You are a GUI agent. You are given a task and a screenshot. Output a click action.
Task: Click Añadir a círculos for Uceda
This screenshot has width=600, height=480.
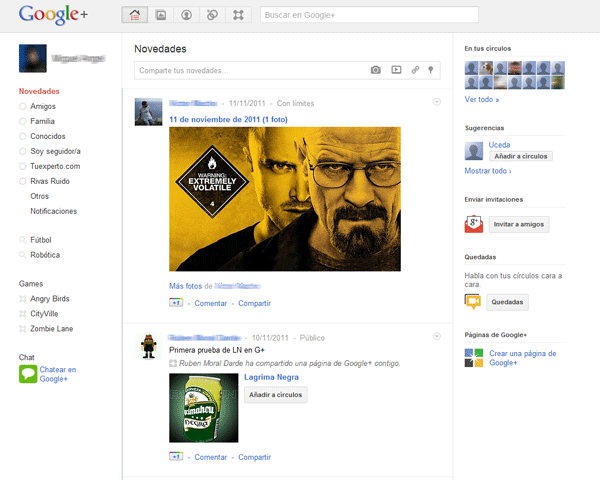(521, 156)
